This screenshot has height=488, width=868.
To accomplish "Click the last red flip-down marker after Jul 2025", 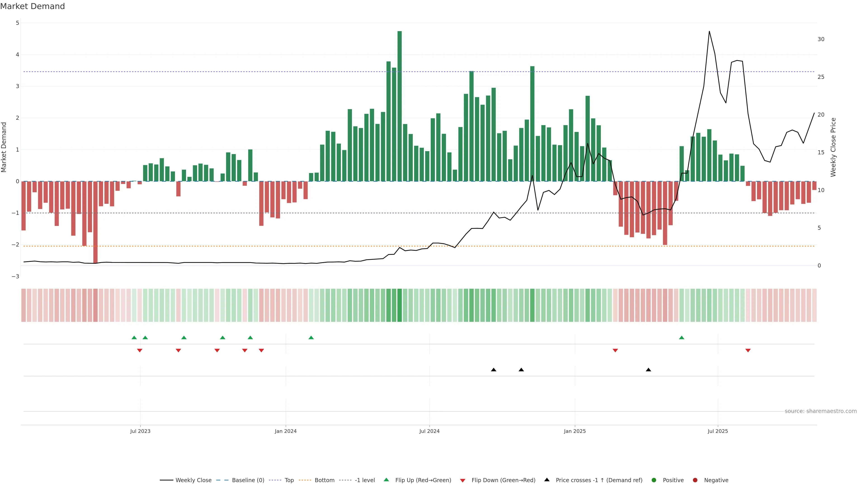I will coord(748,350).
